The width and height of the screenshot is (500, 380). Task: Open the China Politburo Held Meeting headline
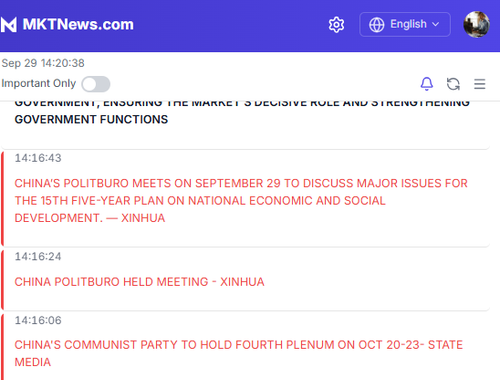pyautogui.click(x=139, y=282)
